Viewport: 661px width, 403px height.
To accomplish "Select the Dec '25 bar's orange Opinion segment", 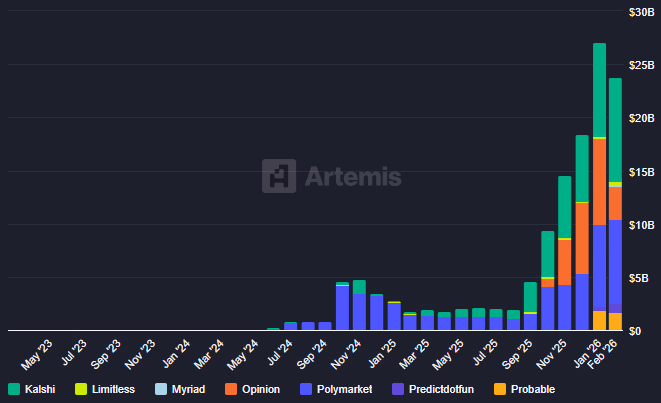I will (582, 239).
